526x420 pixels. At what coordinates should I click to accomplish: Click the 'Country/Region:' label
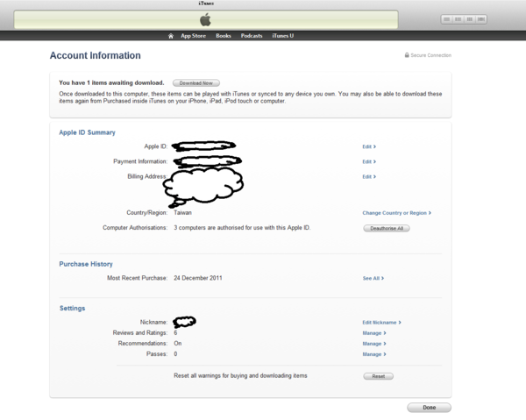point(147,213)
